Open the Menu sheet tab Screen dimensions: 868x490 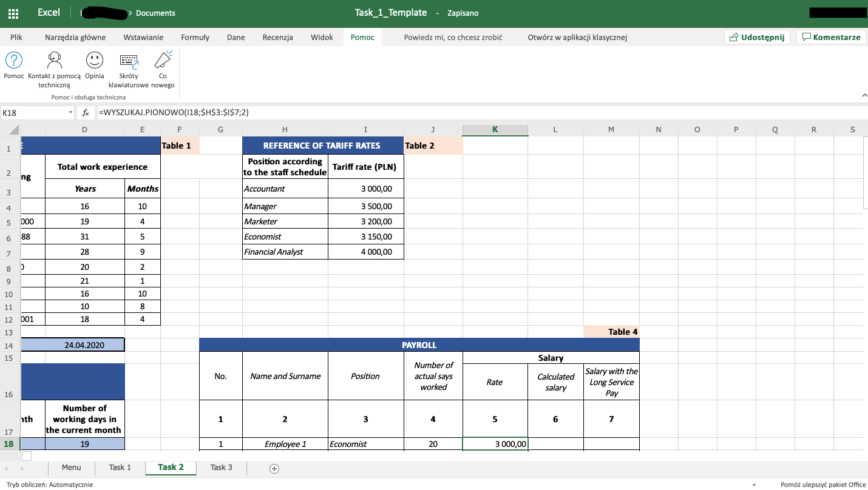(71, 468)
